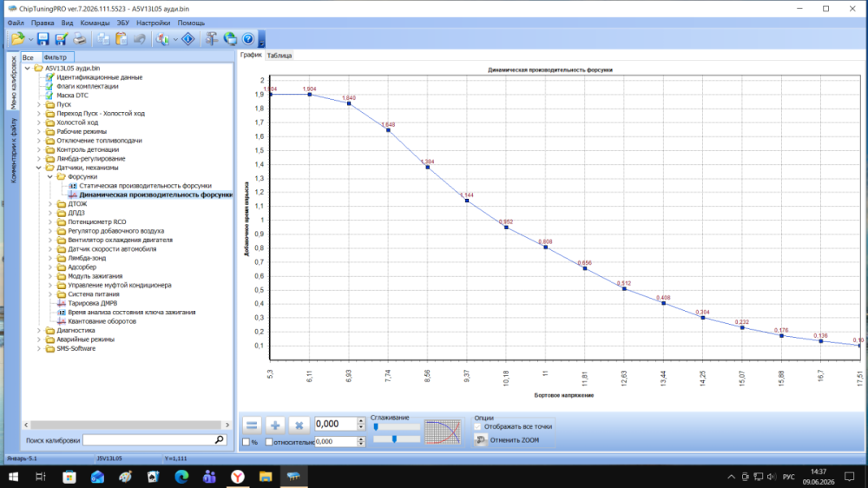Open toolbar overflow options arrow

coord(262,39)
